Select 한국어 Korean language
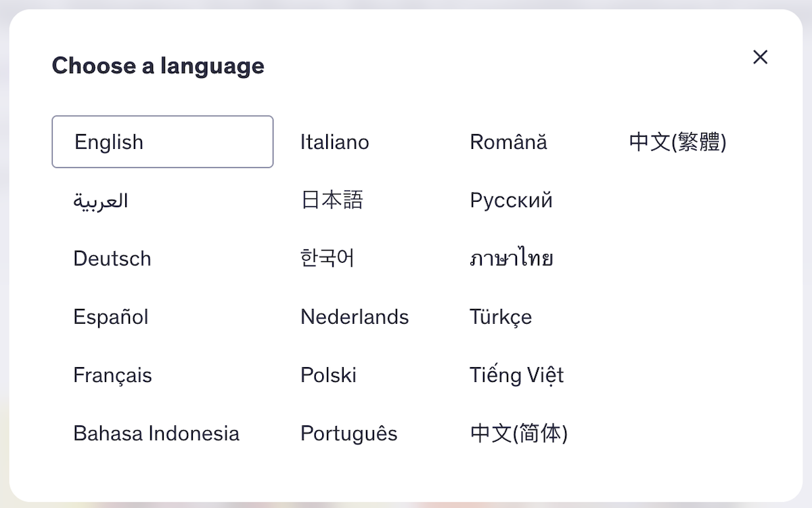 pos(328,257)
